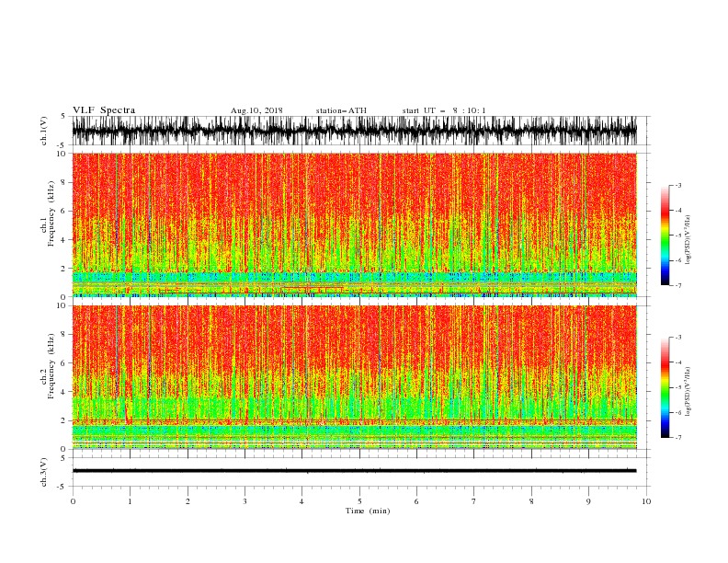Click time axis tick label "1"

point(130,501)
